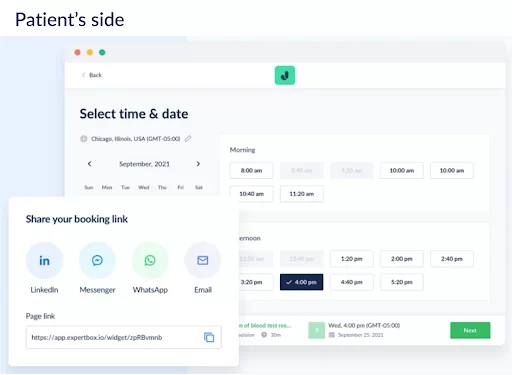Image resolution: width=512 pixels, height=375 pixels.
Task: Share booking link via LinkedIn icon
Action: [x=44, y=260]
